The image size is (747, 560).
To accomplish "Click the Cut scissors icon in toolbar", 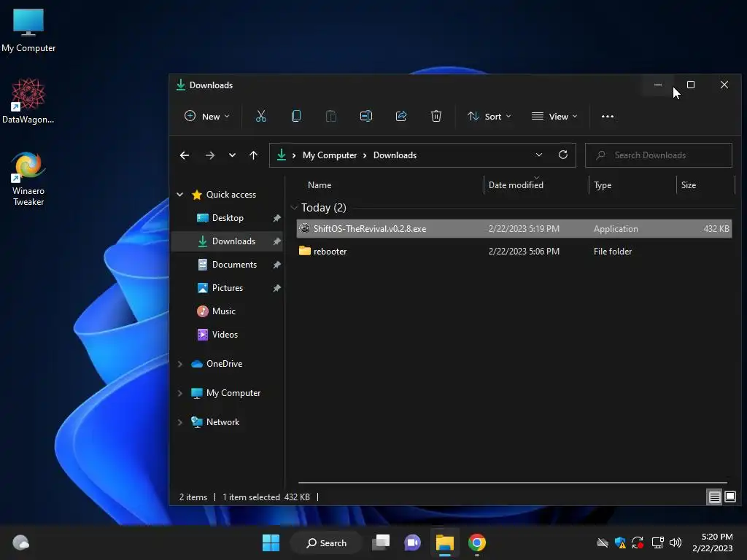I will (x=261, y=116).
